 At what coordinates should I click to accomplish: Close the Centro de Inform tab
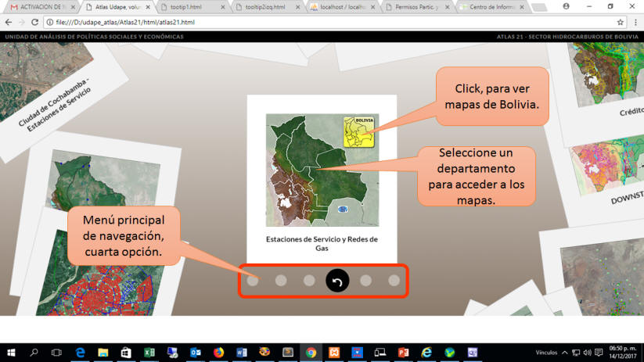coord(522,7)
